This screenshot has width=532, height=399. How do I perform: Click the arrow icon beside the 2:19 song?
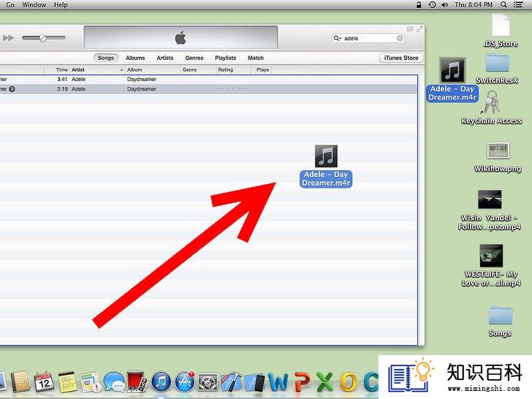click(12, 89)
